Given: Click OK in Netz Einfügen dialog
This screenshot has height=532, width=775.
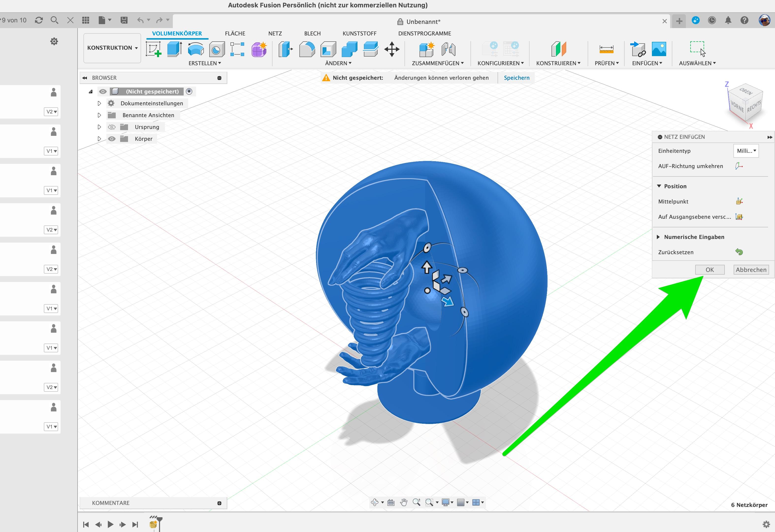Looking at the screenshot, I should click(710, 270).
